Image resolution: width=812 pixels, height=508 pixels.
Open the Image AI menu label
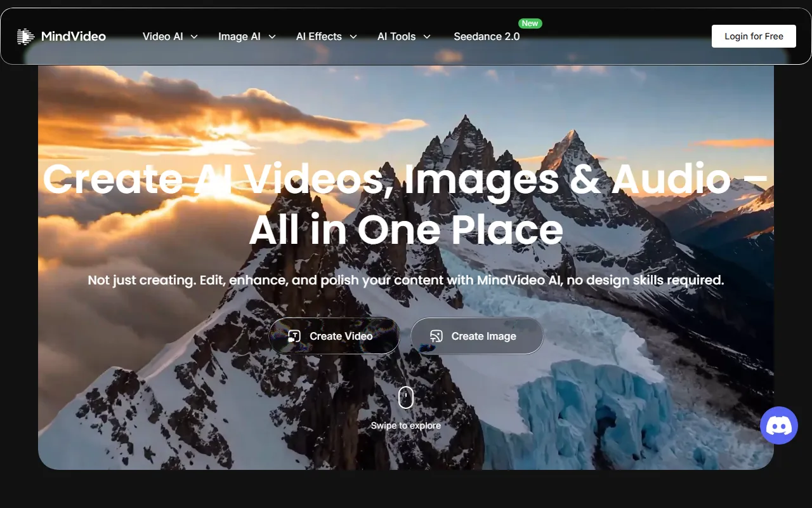pyautogui.click(x=239, y=37)
